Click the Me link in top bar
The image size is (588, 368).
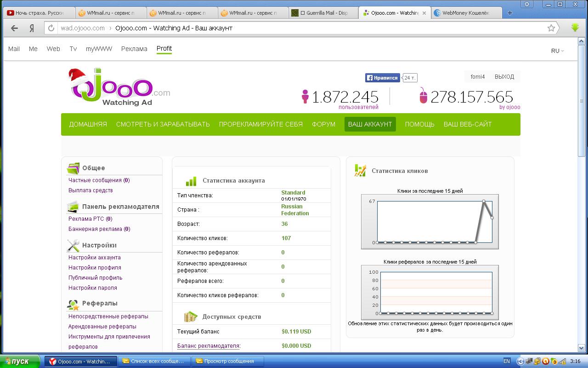pos(33,49)
